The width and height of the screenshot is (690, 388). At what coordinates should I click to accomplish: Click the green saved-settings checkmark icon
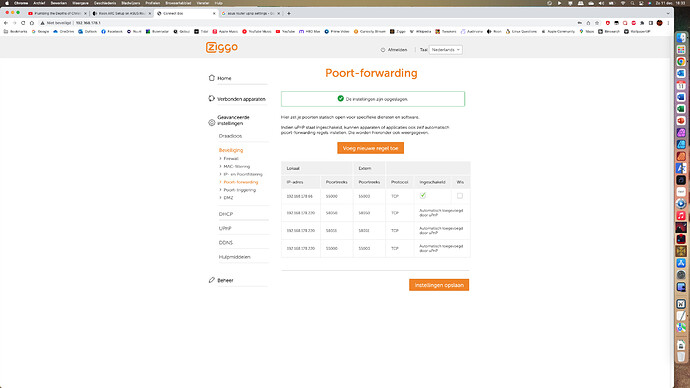point(340,99)
